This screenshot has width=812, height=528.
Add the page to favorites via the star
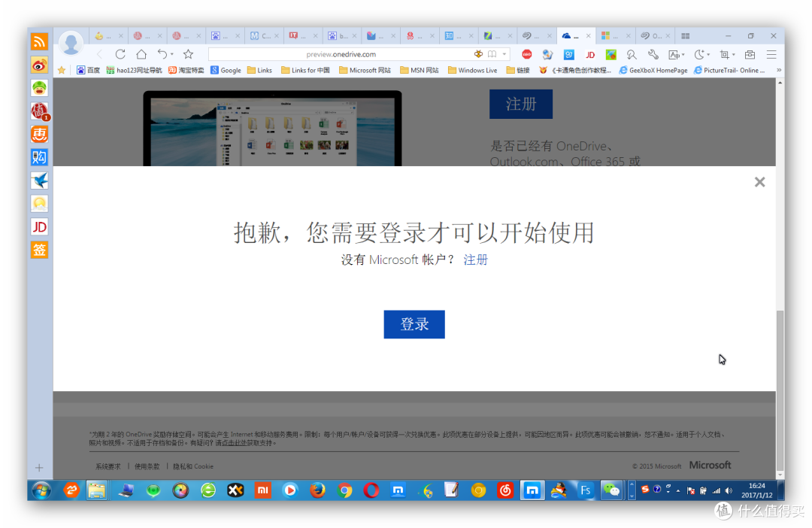pos(188,54)
